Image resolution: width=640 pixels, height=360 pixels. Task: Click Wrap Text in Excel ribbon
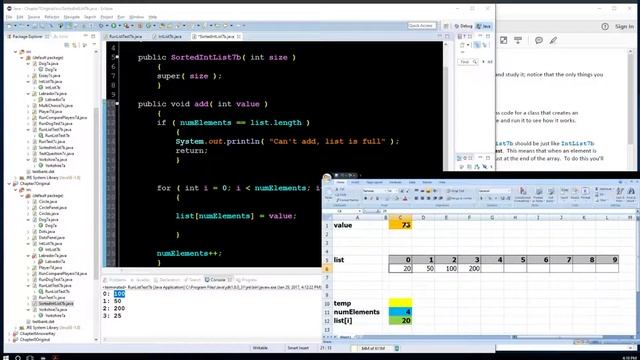tap(455, 191)
